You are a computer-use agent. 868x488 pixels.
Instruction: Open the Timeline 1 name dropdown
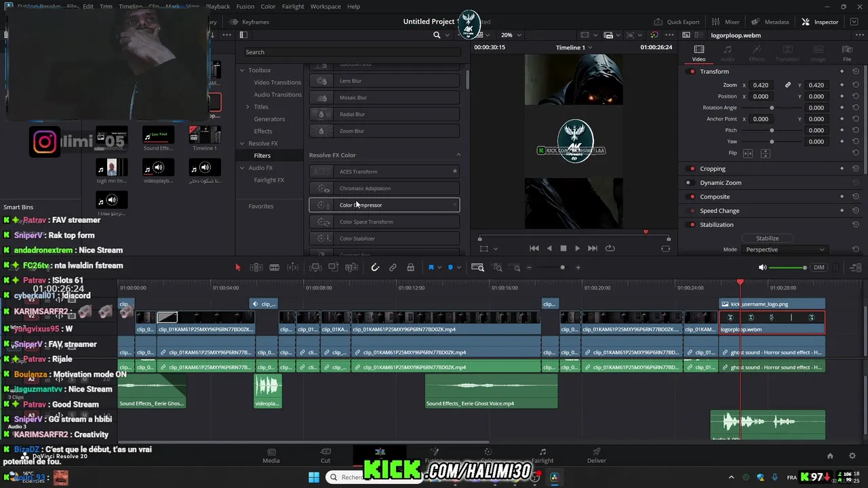[x=574, y=47]
